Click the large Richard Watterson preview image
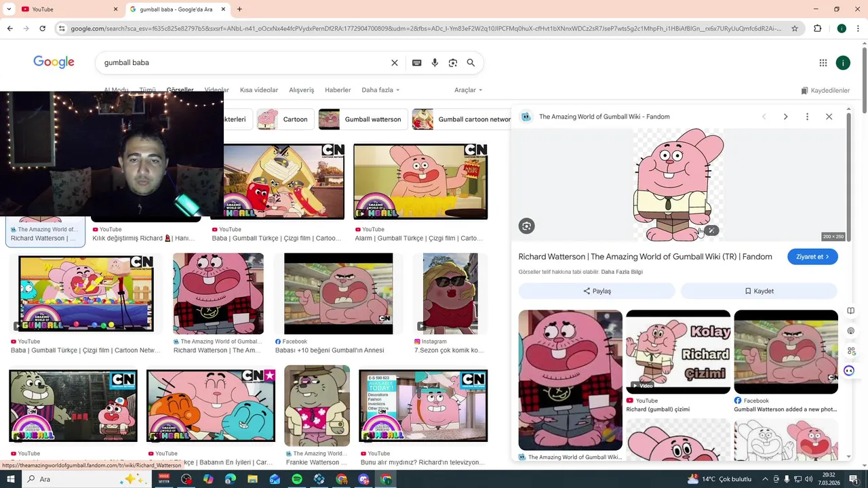Screen dimensions: 868x488 pyautogui.click(x=678, y=185)
